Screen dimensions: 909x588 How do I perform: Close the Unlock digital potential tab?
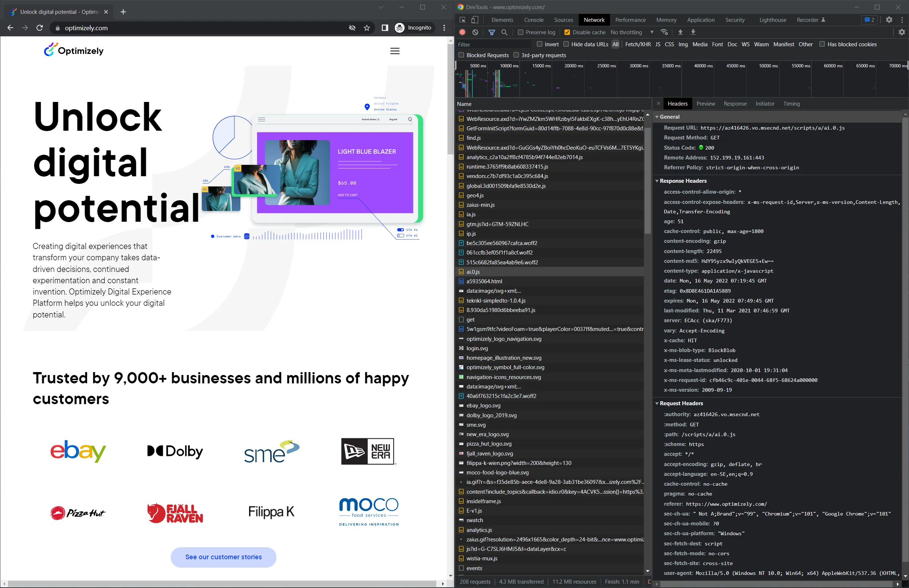(106, 12)
